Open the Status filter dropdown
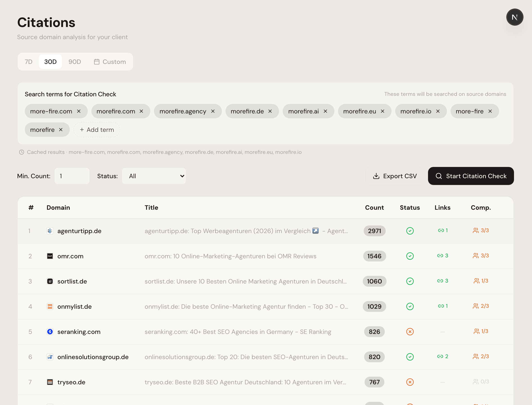 coord(154,176)
